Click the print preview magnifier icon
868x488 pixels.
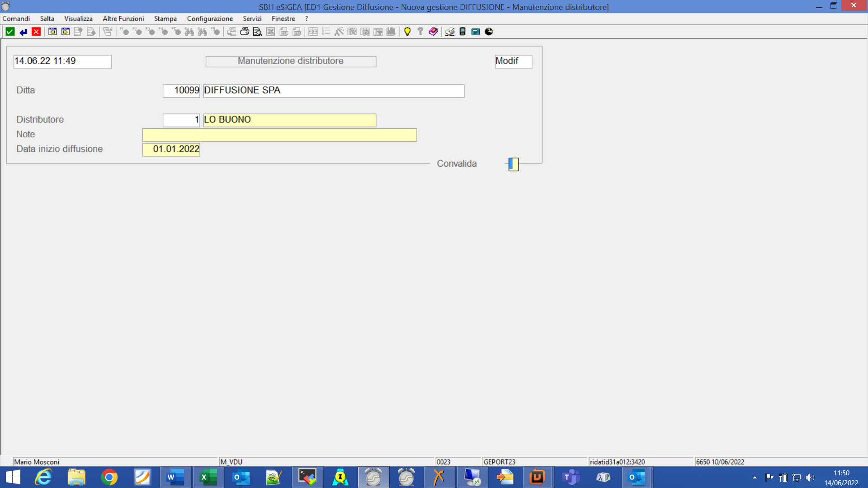point(257,32)
